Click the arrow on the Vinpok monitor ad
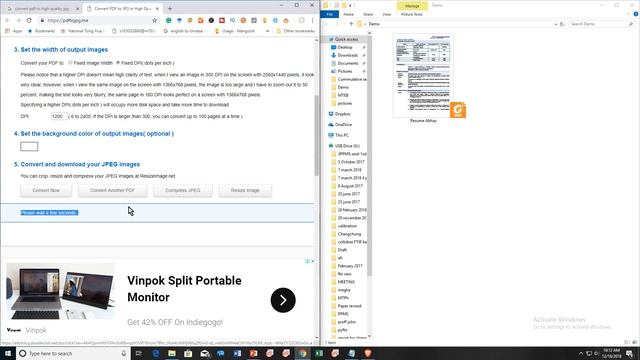Viewport: 640px width, 360px height. (283, 300)
